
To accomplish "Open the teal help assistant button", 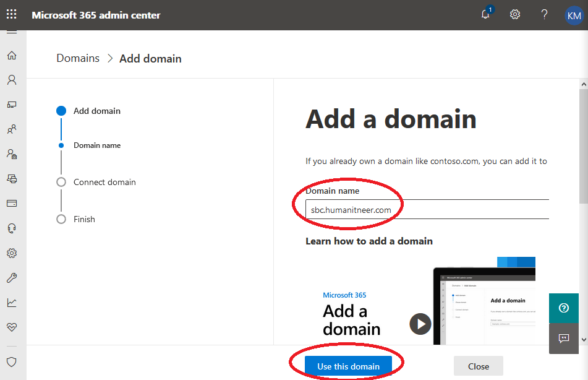I will click(x=564, y=308).
